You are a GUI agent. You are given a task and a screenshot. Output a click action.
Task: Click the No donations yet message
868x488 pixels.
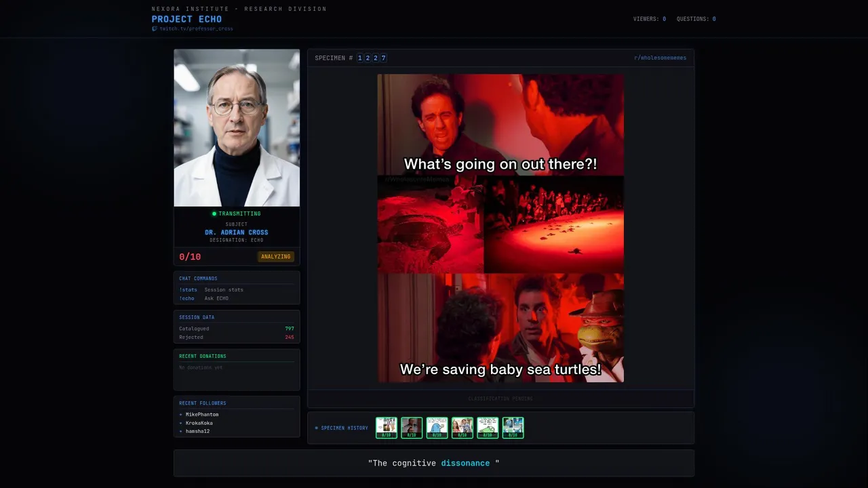tap(201, 367)
